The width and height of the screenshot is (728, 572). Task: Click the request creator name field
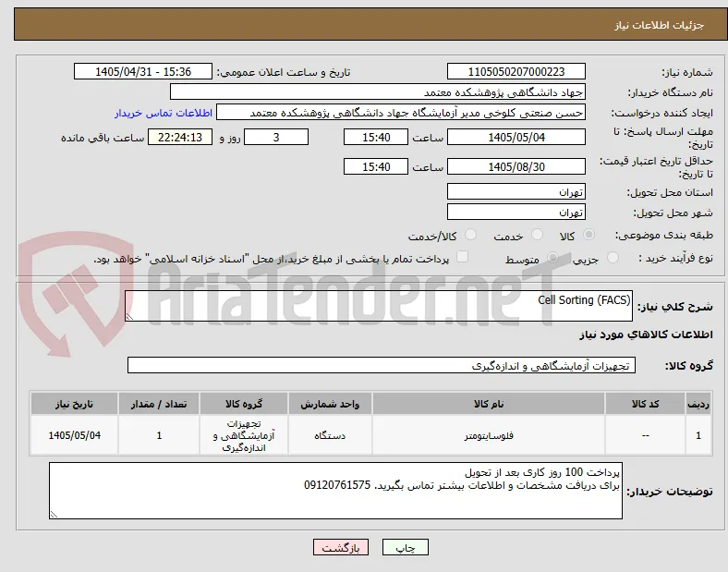401,113
